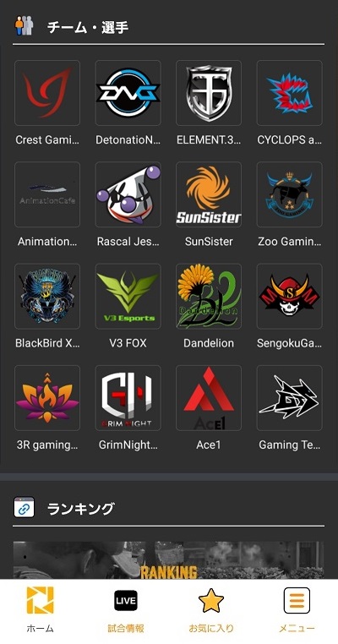This screenshot has width=338, height=644.
Task: Switch to the 試合情報 LIVE tab
Action: (126, 610)
